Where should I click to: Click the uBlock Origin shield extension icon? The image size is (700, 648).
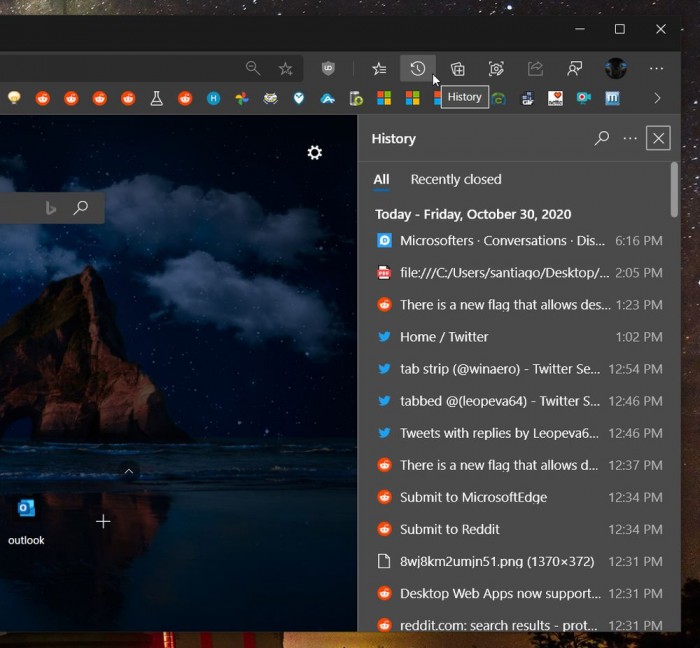328,68
